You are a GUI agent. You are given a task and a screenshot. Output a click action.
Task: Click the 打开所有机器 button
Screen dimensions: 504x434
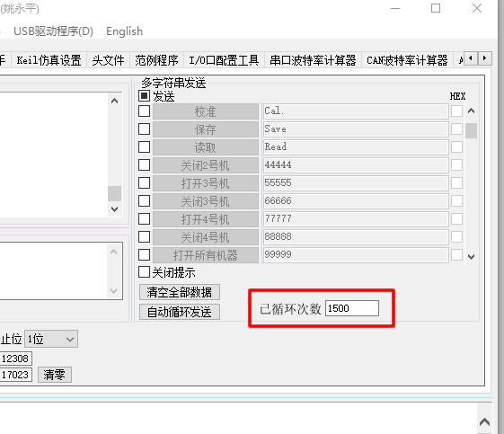pos(206,255)
